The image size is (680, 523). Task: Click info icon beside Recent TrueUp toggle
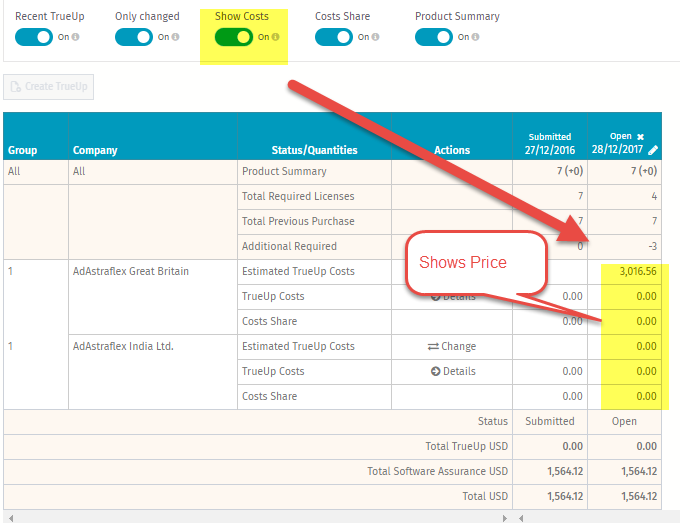click(76, 38)
